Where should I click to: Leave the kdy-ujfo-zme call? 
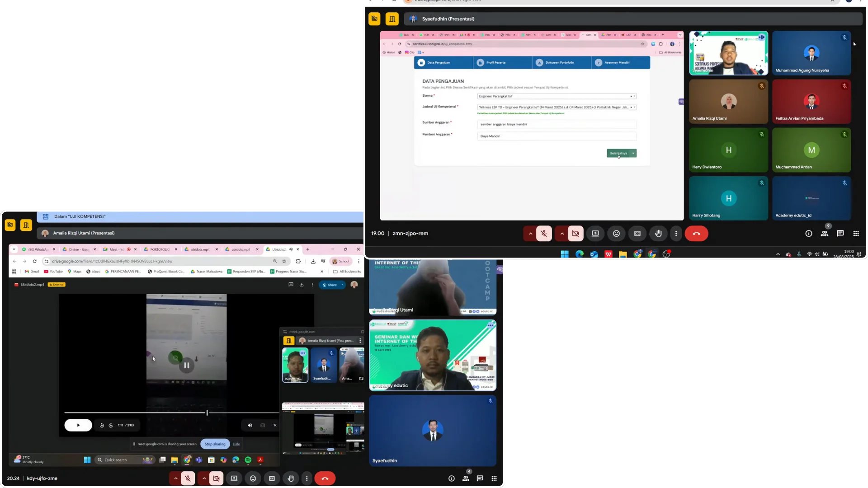(325, 479)
